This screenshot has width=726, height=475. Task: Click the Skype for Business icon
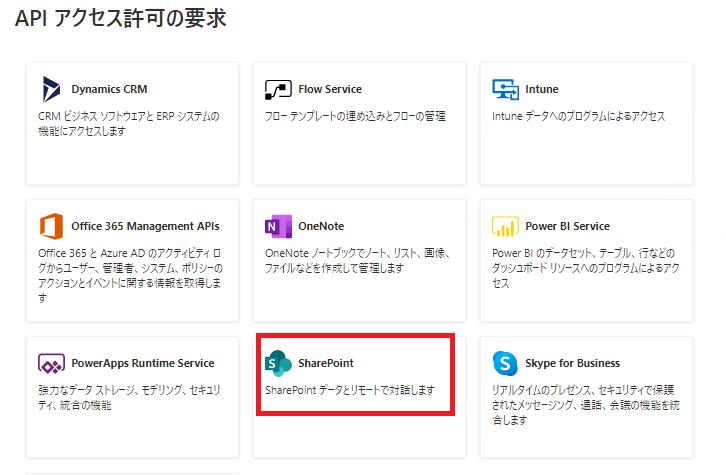[505, 363]
